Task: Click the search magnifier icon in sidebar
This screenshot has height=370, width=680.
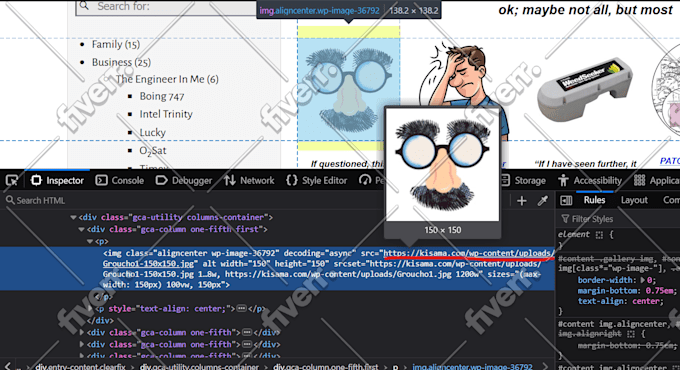Action: tap(84, 6)
